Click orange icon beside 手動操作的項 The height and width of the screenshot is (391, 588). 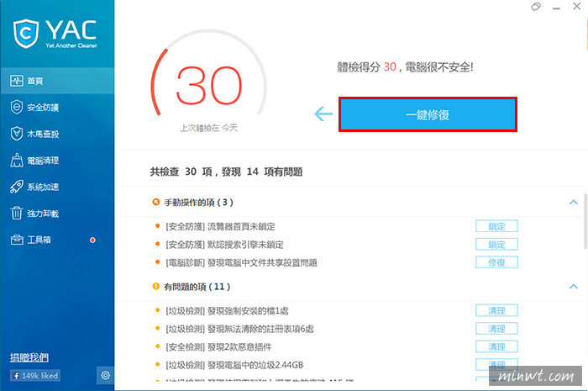click(x=156, y=203)
